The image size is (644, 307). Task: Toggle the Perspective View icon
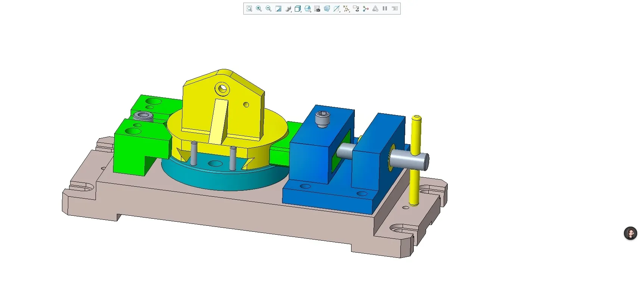327,9
